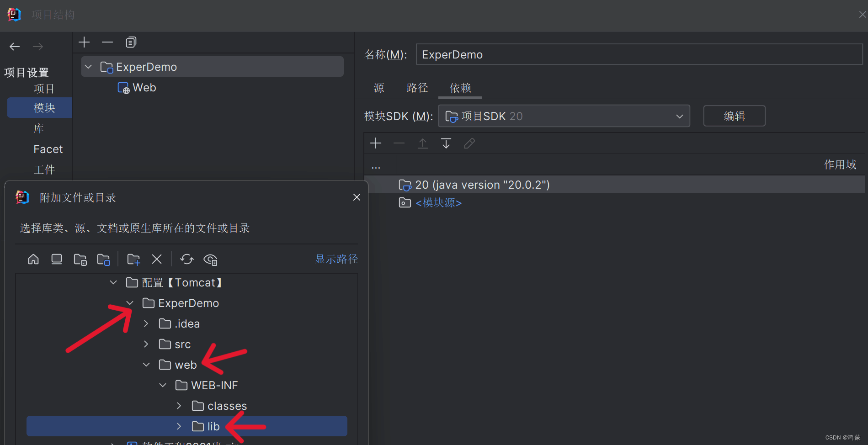The width and height of the screenshot is (868, 445).
Task: Go to desktop directory icon
Action: click(57, 260)
